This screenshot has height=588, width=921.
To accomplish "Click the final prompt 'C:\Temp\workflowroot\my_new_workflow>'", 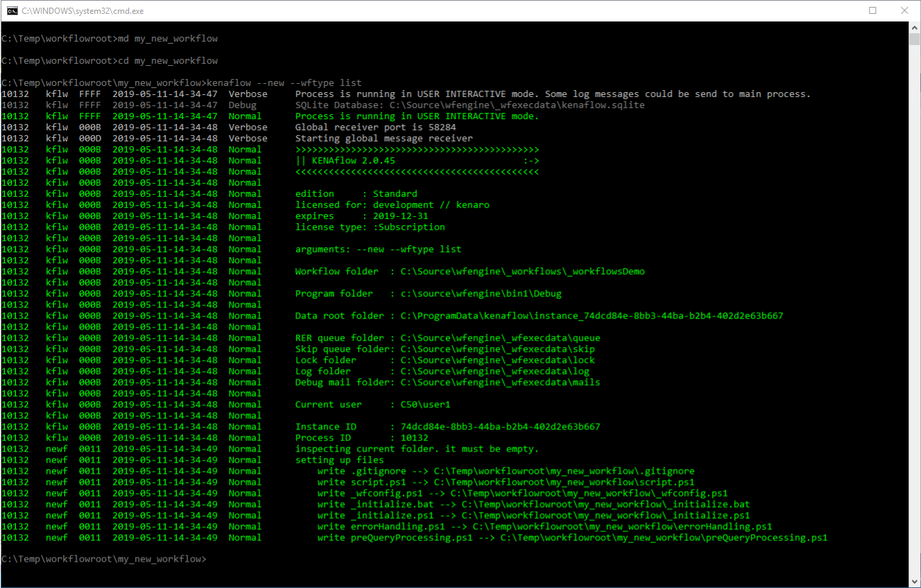I will point(104,560).
